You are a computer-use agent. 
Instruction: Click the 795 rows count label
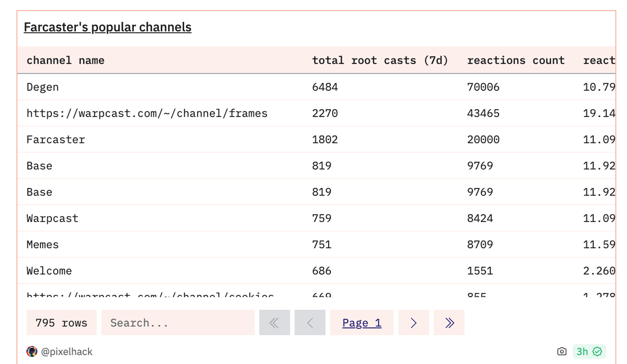point(61,323)
